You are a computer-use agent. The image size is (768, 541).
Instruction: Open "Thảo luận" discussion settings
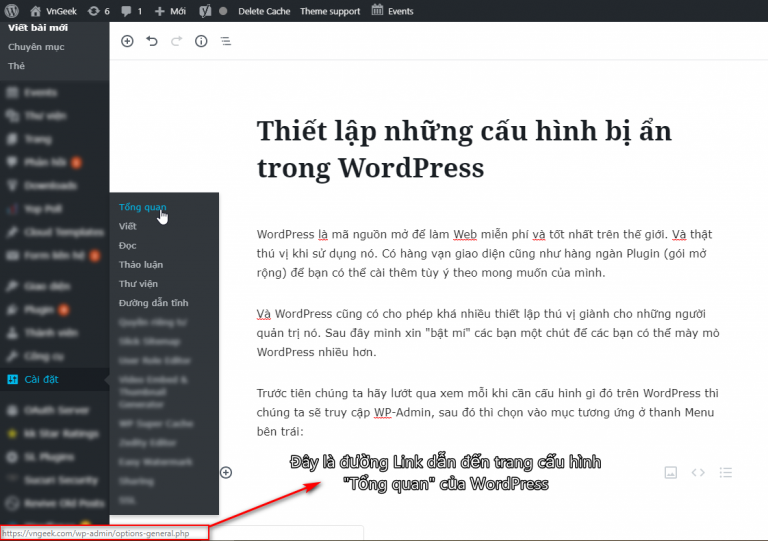tap(141, 264)
